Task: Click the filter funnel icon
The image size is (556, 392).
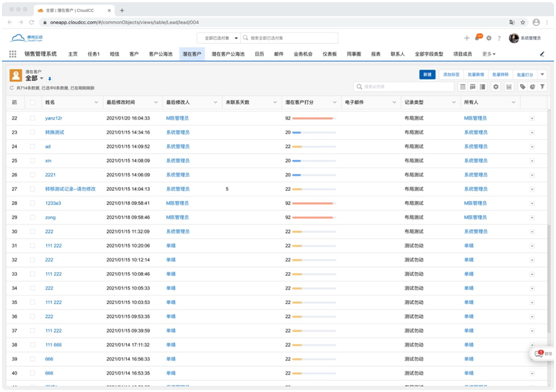Action: 542,87
